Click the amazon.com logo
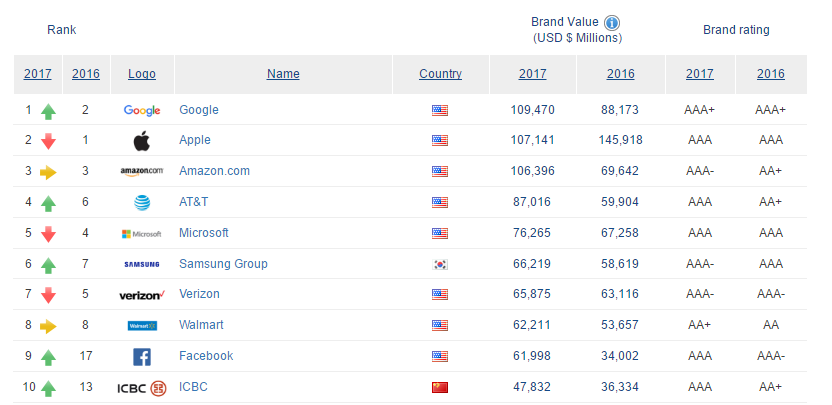Screen dimensions: 832x405 click(142, 171)
